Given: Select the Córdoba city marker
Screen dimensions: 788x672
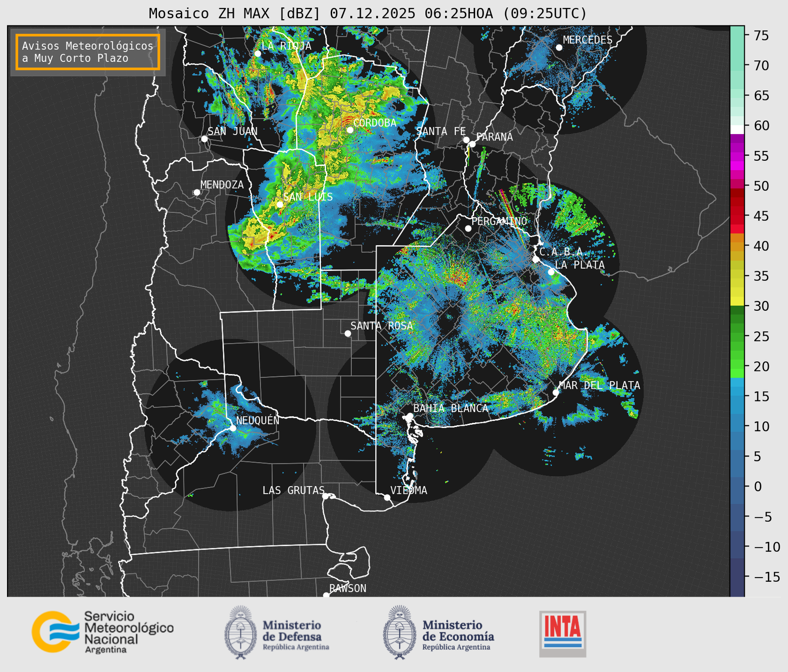Looking at the screenshot, I should [350, 130].
